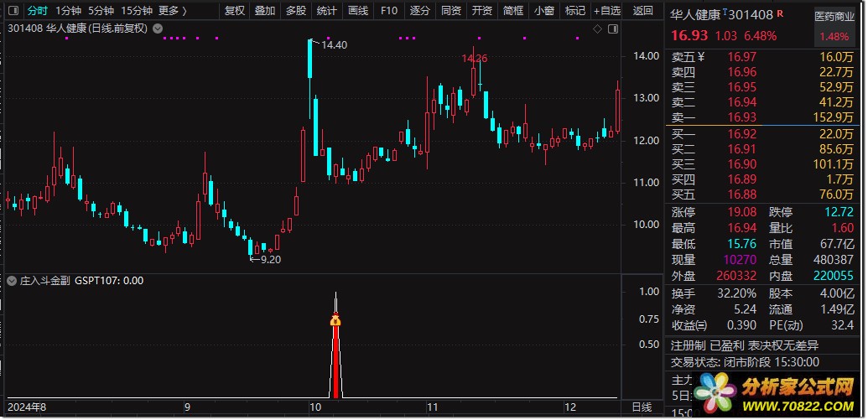Click the 9.20 low price label
The width and height of the screenshot is (868, 420).
270,260
